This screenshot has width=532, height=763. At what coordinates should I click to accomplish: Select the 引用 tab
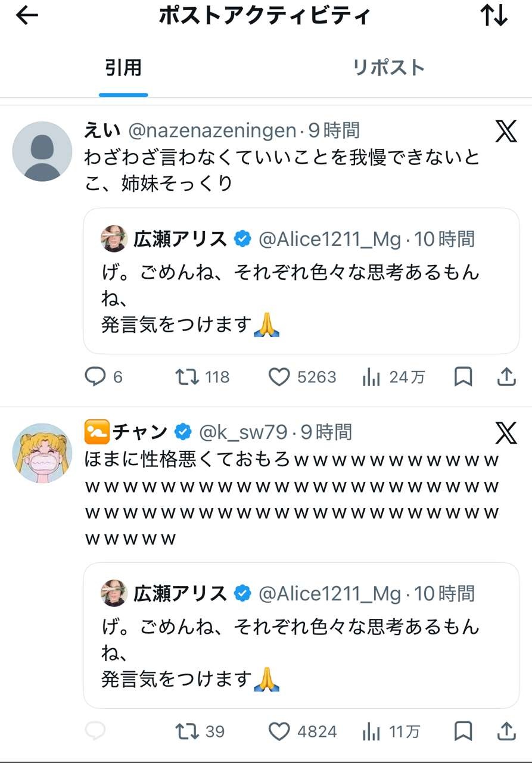coord(123,67)
